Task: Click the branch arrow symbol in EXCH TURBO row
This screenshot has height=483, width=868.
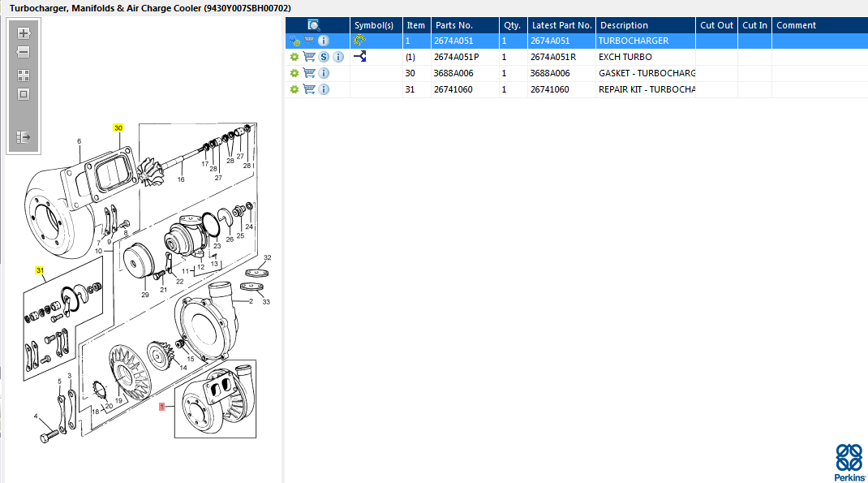Action: pos(360,56)
